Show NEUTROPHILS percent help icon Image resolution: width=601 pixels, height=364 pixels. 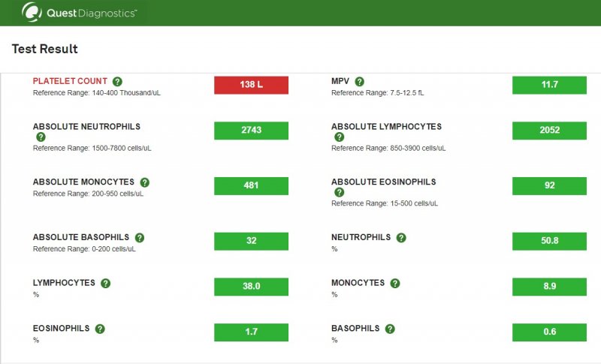401,238
